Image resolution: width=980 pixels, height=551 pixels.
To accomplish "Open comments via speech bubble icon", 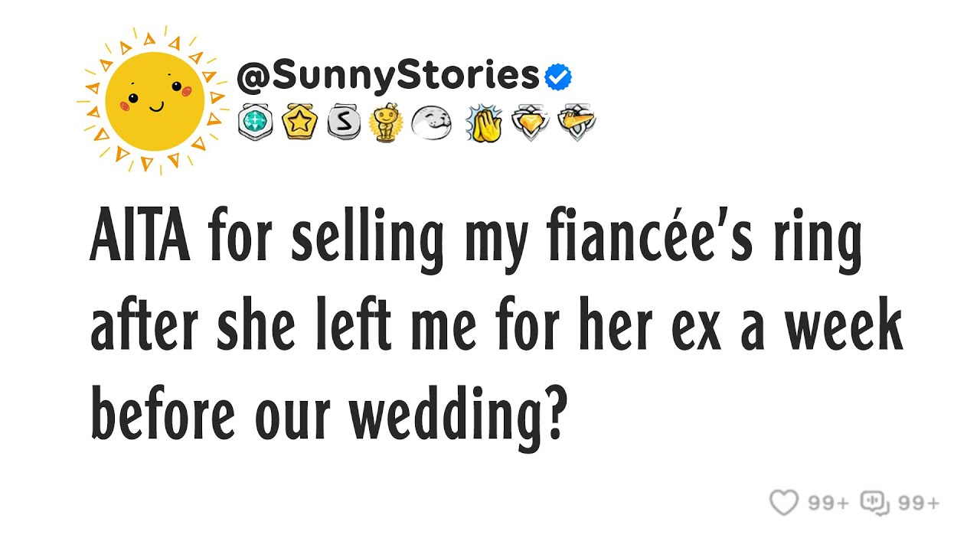I will pos(875,503).
